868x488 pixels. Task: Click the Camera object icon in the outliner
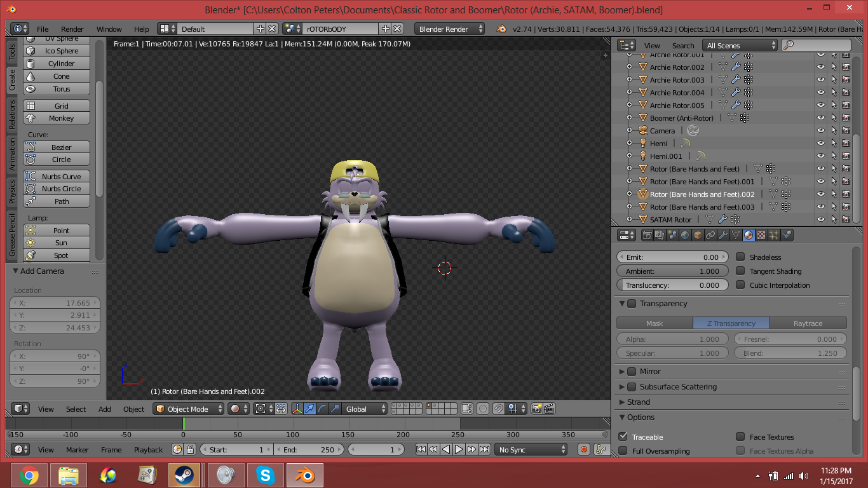tap(642, 131)
